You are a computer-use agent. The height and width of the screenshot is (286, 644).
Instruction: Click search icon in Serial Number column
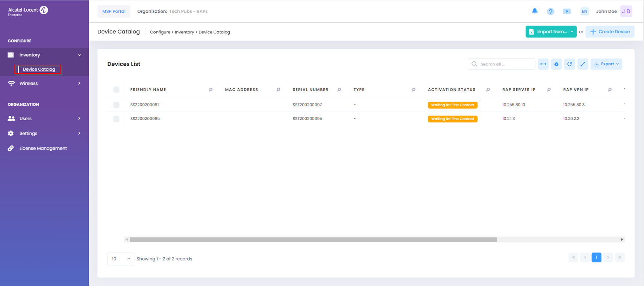pos(339,90)
